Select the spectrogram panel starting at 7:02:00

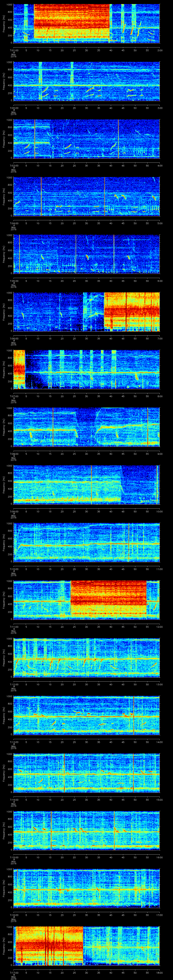[x=87, y=81]
